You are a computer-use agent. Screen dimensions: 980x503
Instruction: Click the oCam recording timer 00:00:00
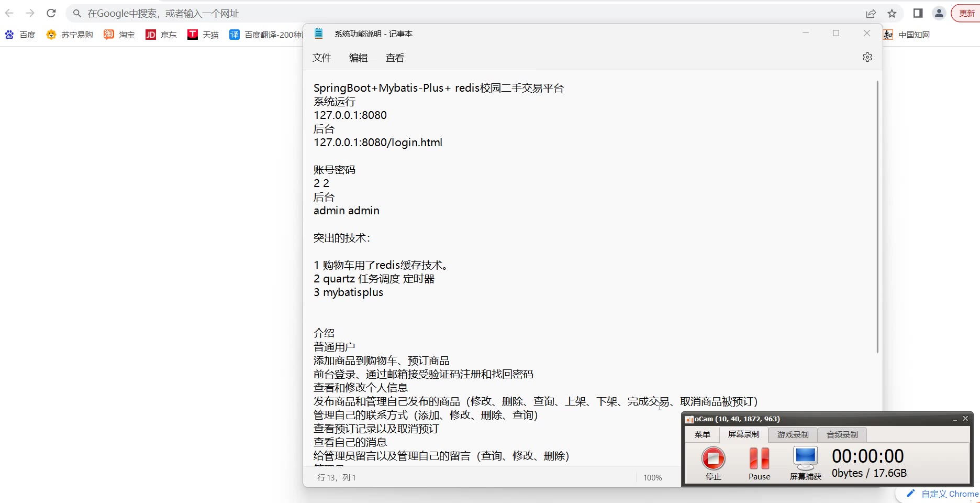click(868, 456)
